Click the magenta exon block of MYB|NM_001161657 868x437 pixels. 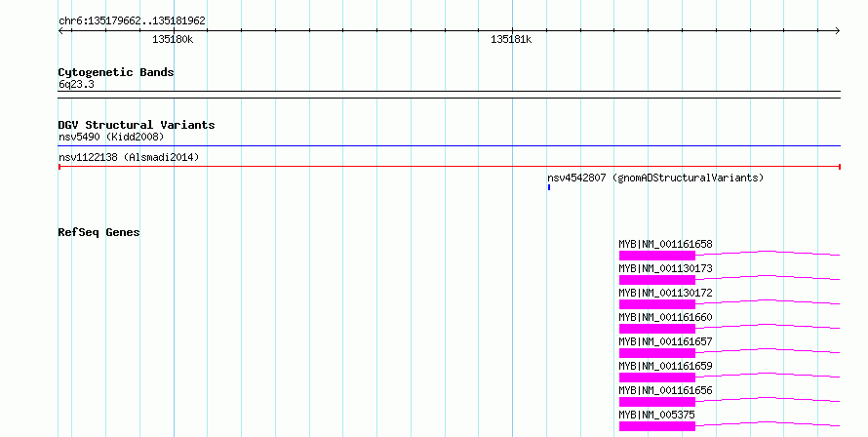[x=657, y=353]
